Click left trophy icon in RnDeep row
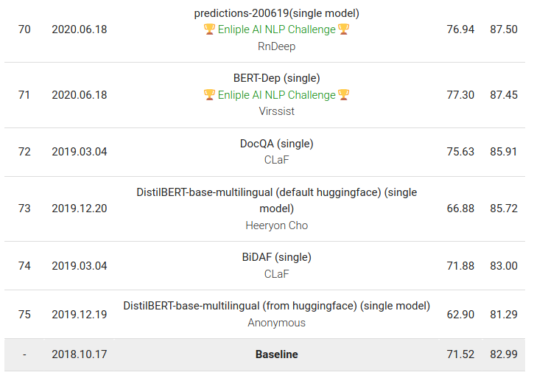Screen dimensions: 534x392 point(209,29)
